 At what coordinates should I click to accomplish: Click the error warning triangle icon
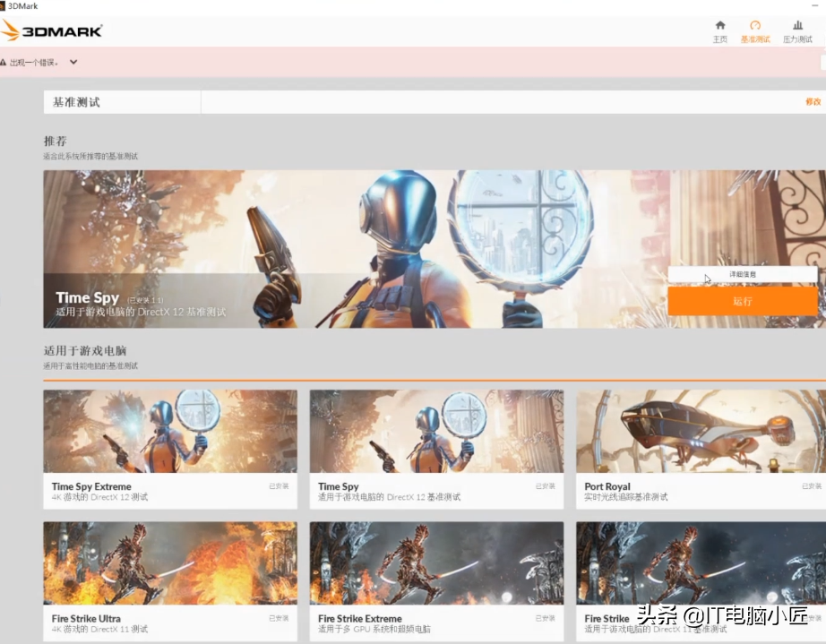(4, 62)
